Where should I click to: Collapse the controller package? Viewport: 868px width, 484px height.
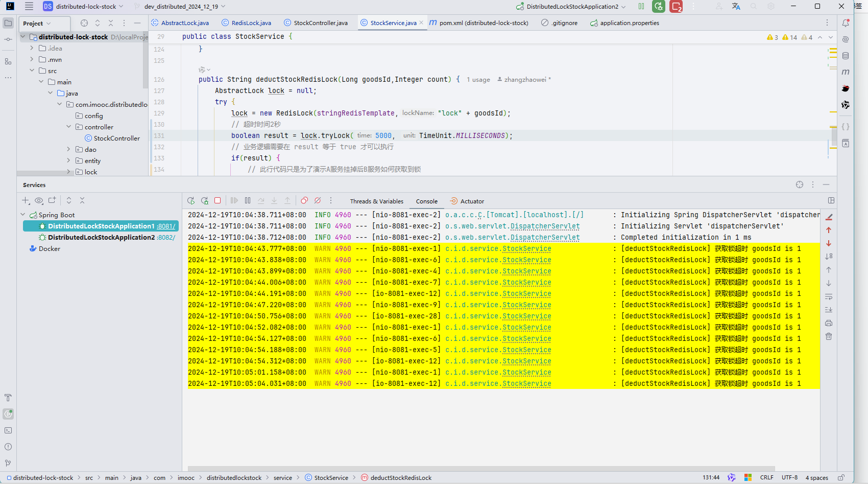click(x=68, y=127)
